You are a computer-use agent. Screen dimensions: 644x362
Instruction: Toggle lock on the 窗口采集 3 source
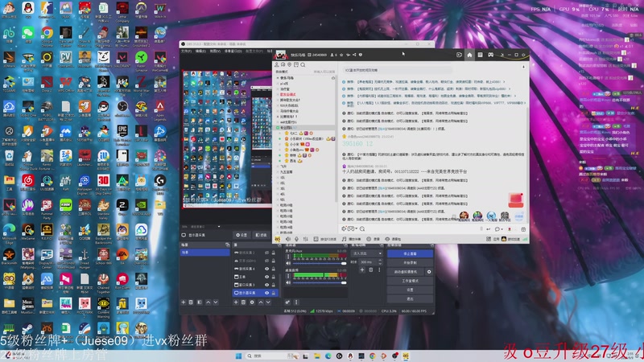pyautogui.click(x=274, y=285)
